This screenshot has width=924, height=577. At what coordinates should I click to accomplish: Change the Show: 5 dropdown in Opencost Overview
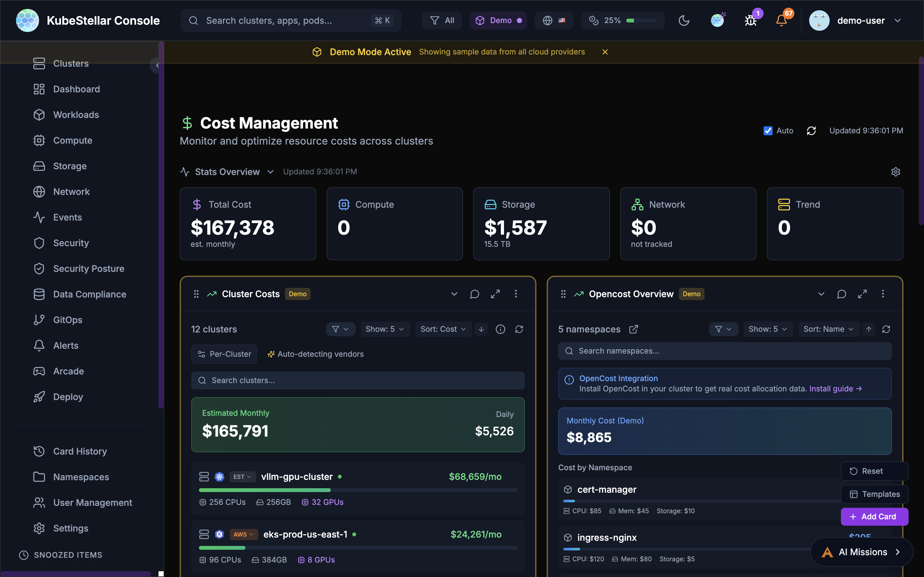767,329
